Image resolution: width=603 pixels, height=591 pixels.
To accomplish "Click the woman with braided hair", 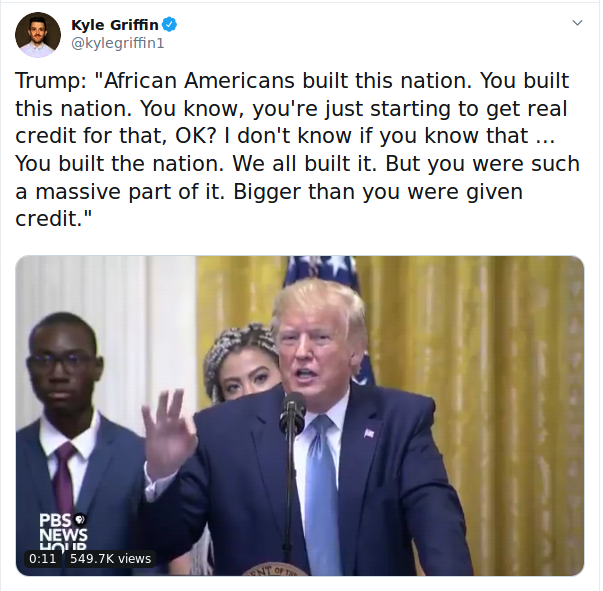I will pyautogui.click(x=240, y=363).
